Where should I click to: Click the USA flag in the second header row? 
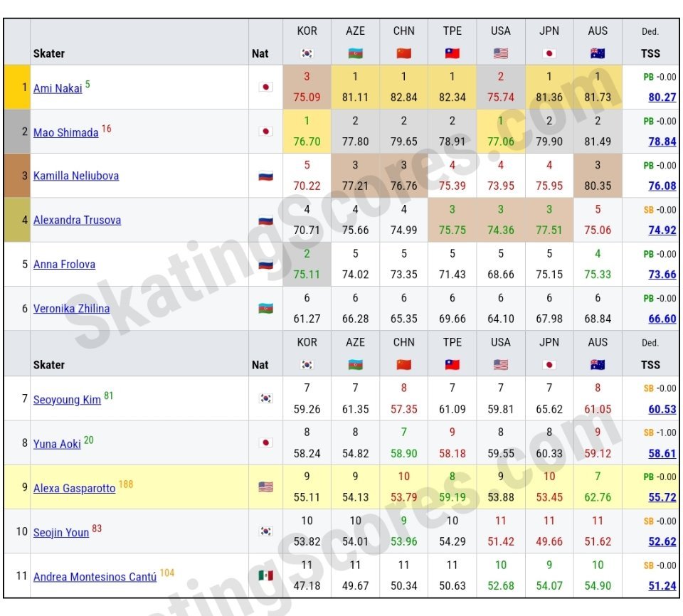[x=500, y=365]
